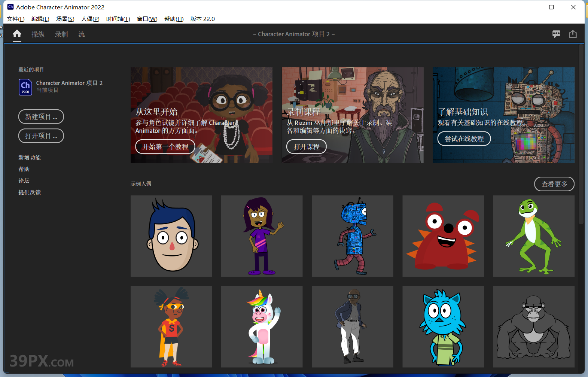Open the 窗口(W) menu
Screen dimensions: 588x377
[x=147, y=19]
